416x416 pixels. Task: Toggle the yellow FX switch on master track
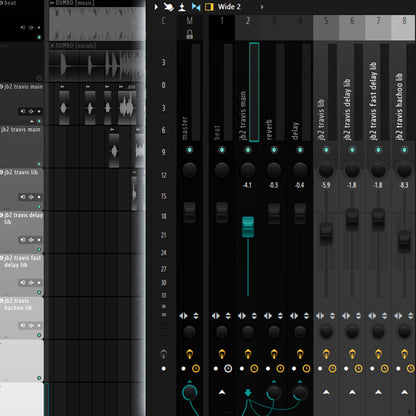190,353
